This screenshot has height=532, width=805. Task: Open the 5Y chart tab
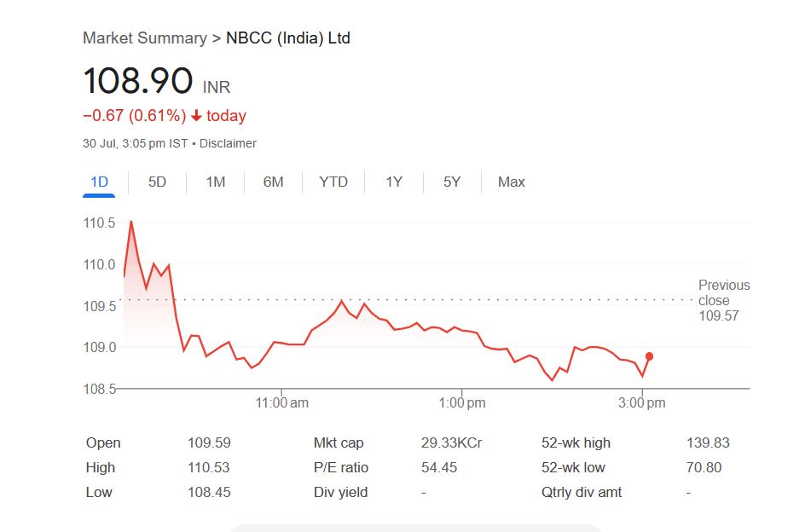pyautogui.click(x=452, y=182)
